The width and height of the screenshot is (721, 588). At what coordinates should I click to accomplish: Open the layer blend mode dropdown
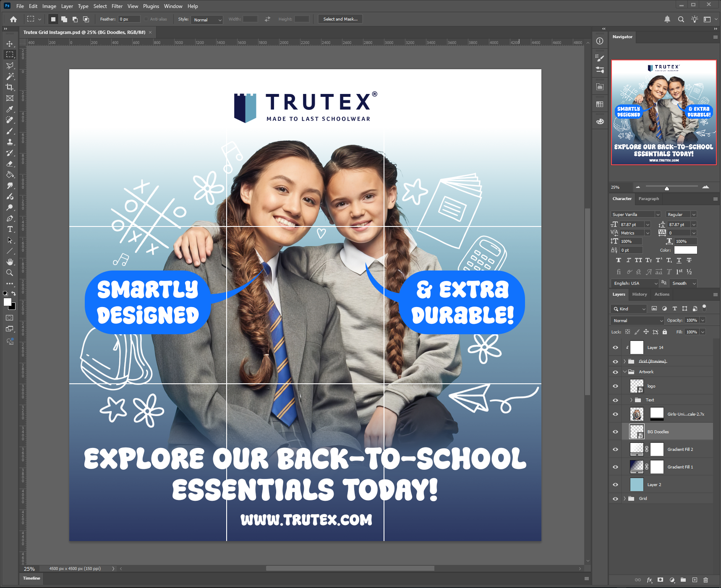point(637,320)
